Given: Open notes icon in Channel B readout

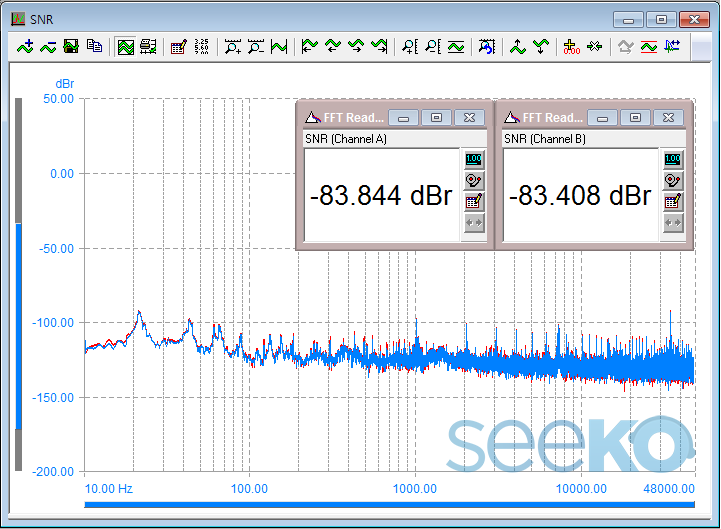Looking at the screenshot, I should [x=673, y=201].
